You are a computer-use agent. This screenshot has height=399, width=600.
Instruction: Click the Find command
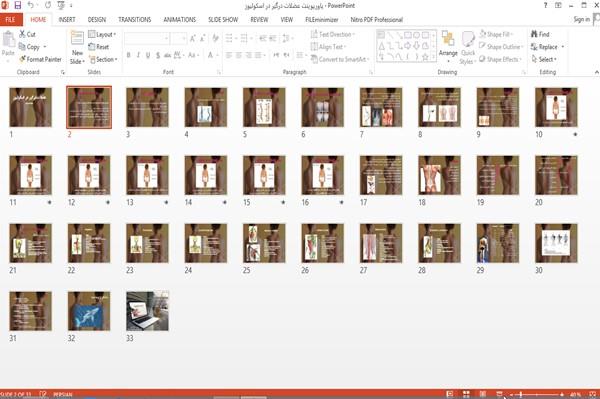click(540, 34)
